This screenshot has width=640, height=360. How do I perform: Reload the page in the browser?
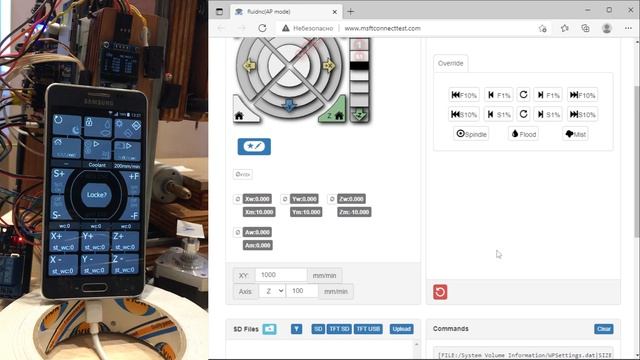click(x=262, y=28)
